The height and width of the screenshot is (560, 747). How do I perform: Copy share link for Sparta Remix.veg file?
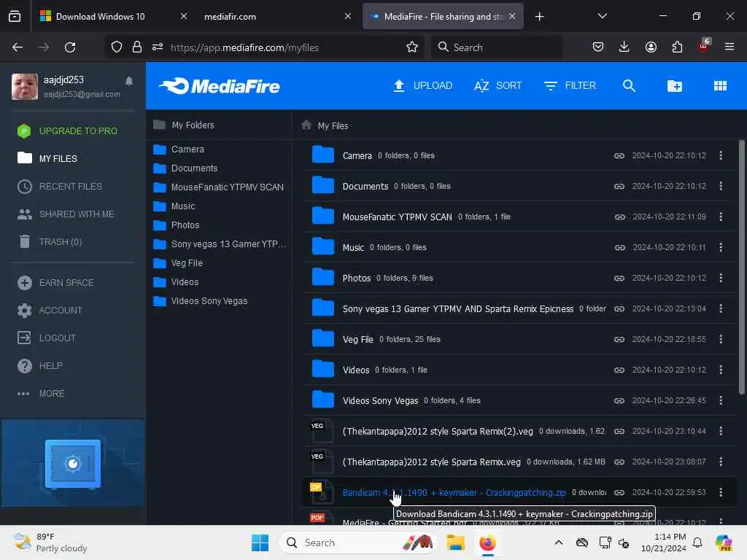pos(619,462)
